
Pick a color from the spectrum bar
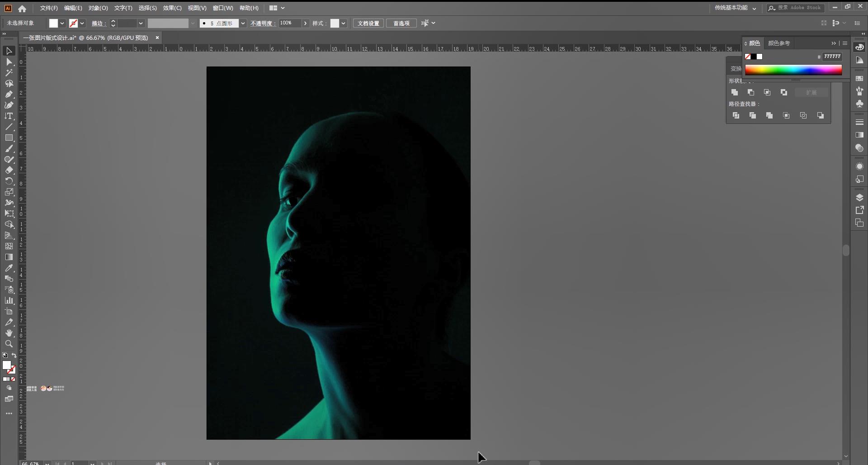[793, 70]
